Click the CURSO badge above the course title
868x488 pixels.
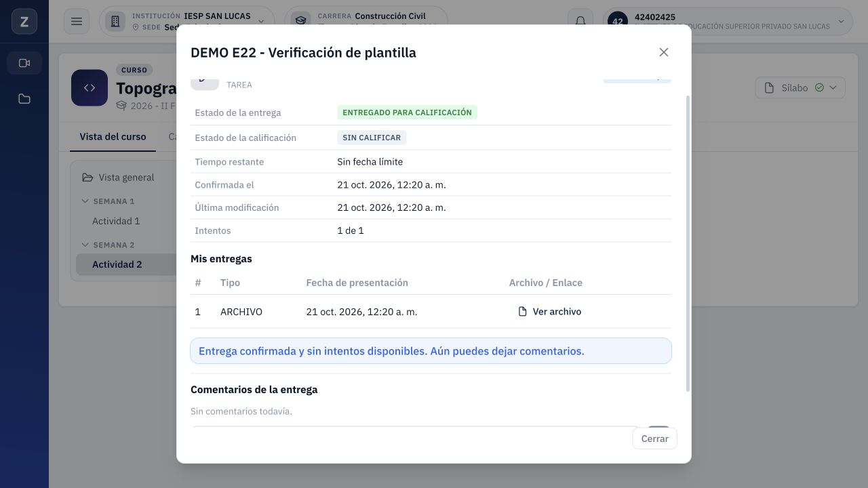[x=134, y=70]
